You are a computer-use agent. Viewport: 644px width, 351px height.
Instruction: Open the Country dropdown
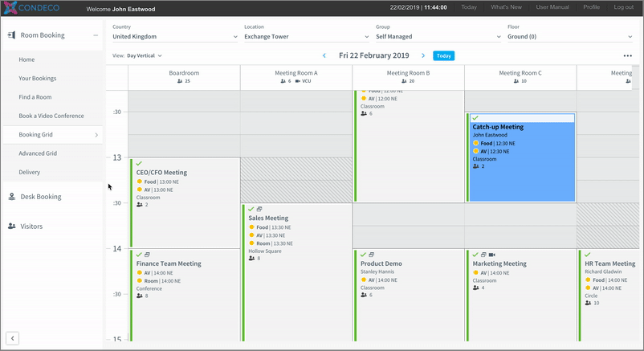175,37
